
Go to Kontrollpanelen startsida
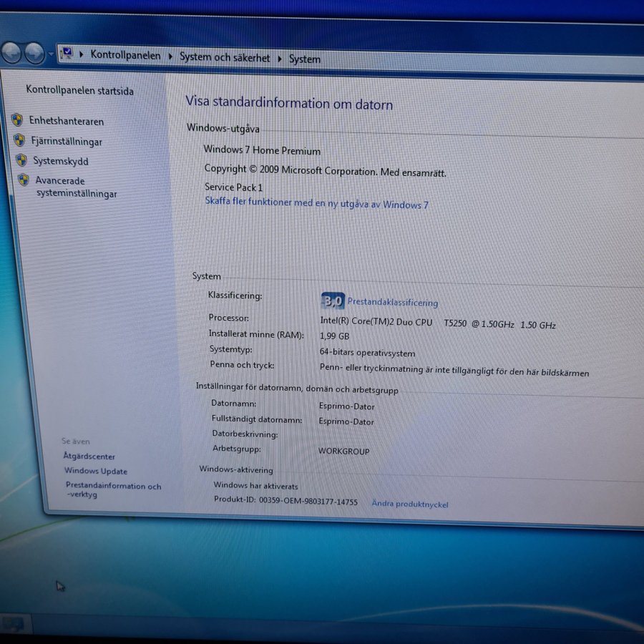pyautogui.click(x=79, y=90)
